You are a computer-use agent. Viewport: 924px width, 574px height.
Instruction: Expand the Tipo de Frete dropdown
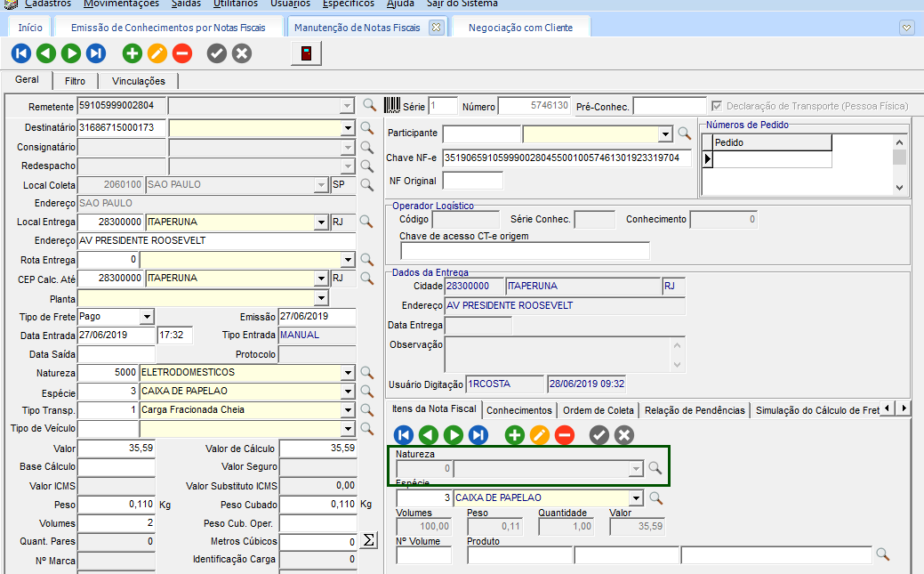147,317
